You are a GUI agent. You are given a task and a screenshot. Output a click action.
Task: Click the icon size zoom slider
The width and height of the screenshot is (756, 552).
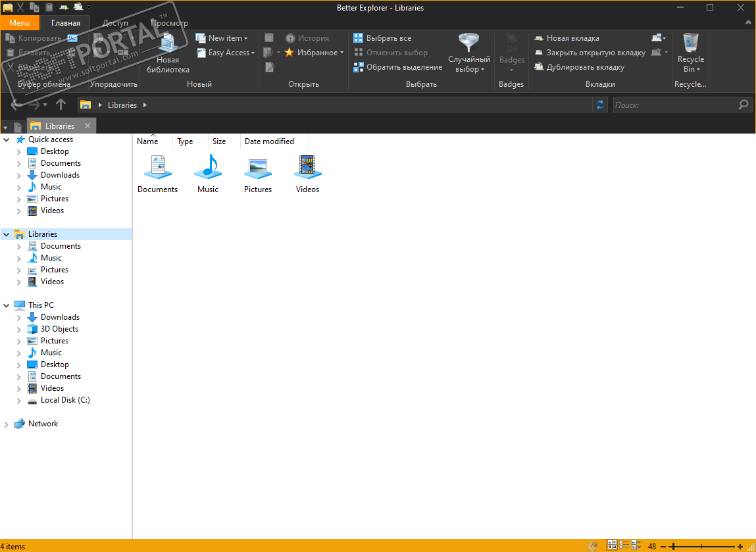701,545
